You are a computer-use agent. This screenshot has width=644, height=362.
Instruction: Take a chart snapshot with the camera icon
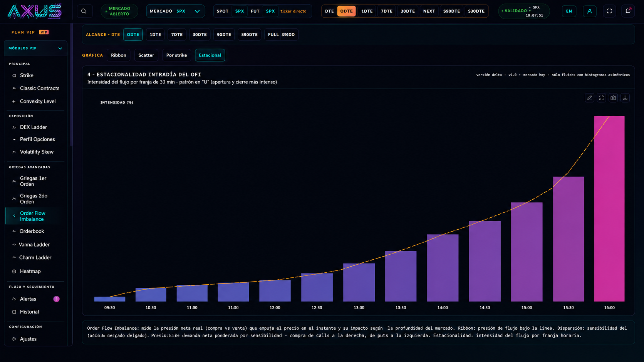613,98
